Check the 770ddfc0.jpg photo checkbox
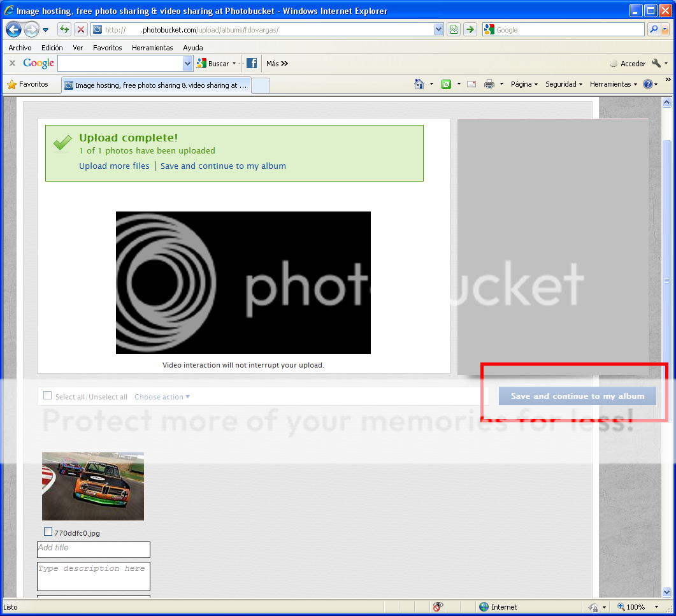The height and width of the screenshot is (616, 676). (48, 532)
